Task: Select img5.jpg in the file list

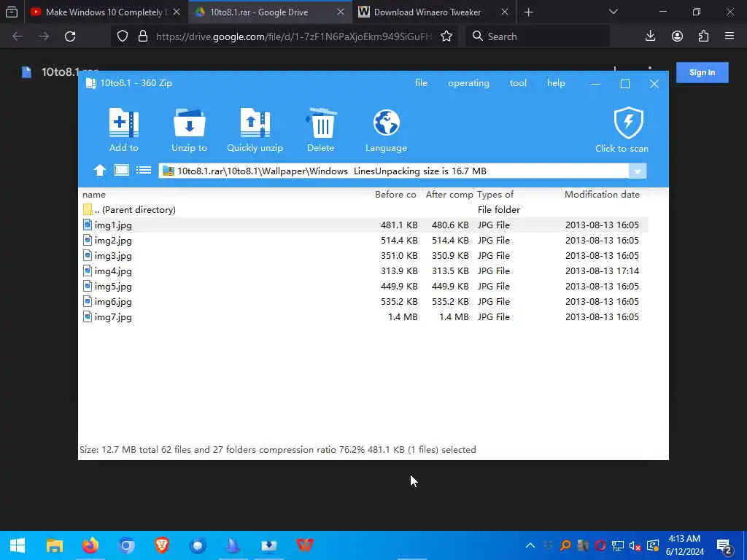Action: pos(363,286)
